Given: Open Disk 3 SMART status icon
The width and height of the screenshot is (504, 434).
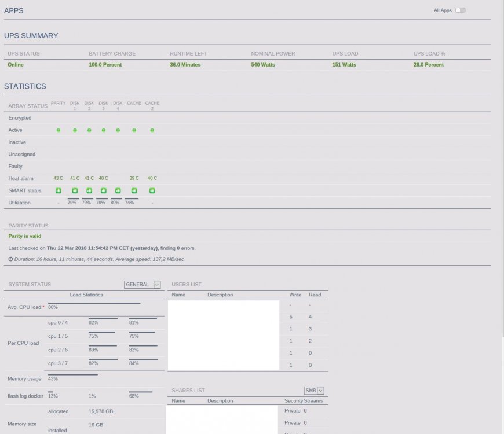Looking at the screenshot, I should tap(104, 190).
